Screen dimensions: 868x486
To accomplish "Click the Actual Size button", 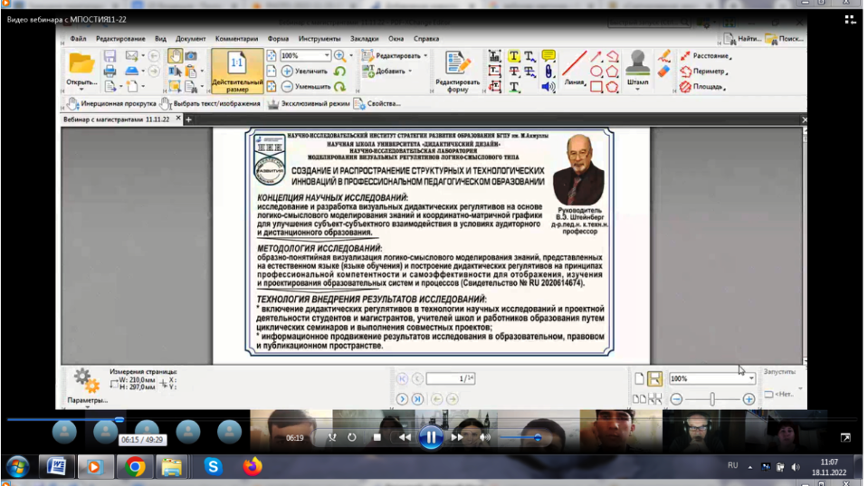I will click(237, 71).
